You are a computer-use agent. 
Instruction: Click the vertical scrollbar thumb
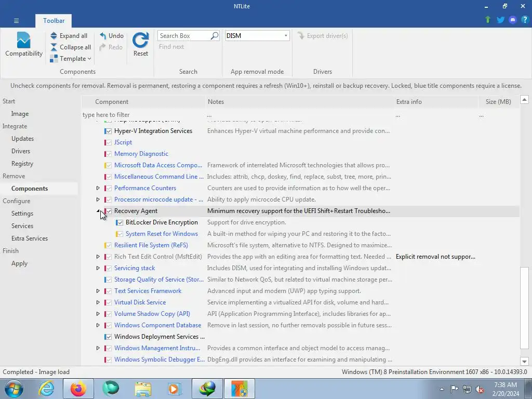[524, 308]
